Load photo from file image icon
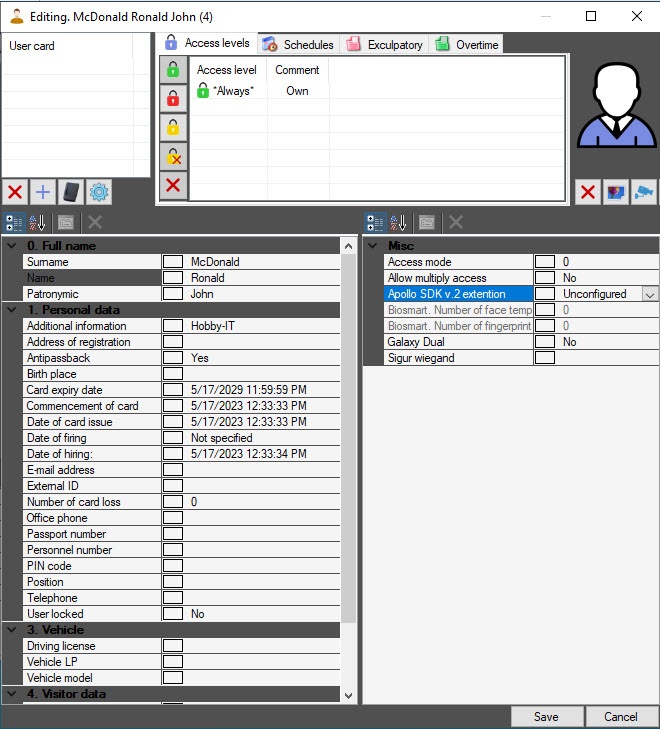Screen dimensions: 660x729 [x=616, y=192]
